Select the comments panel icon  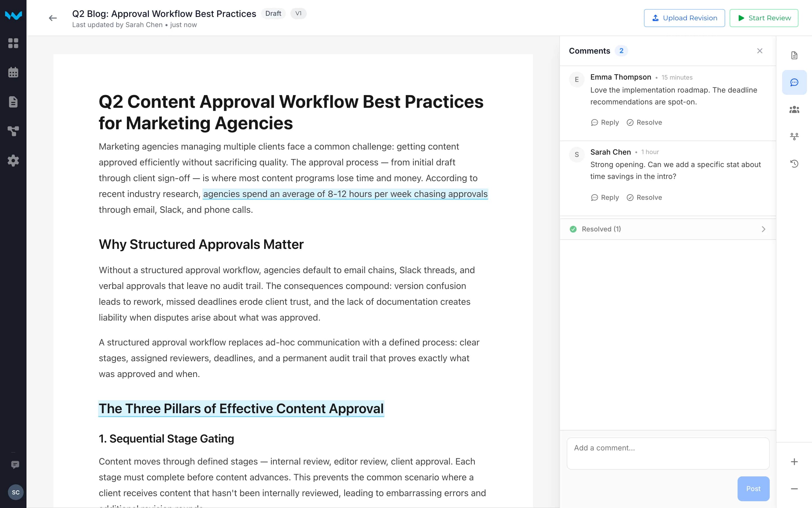tap(794, 82)
